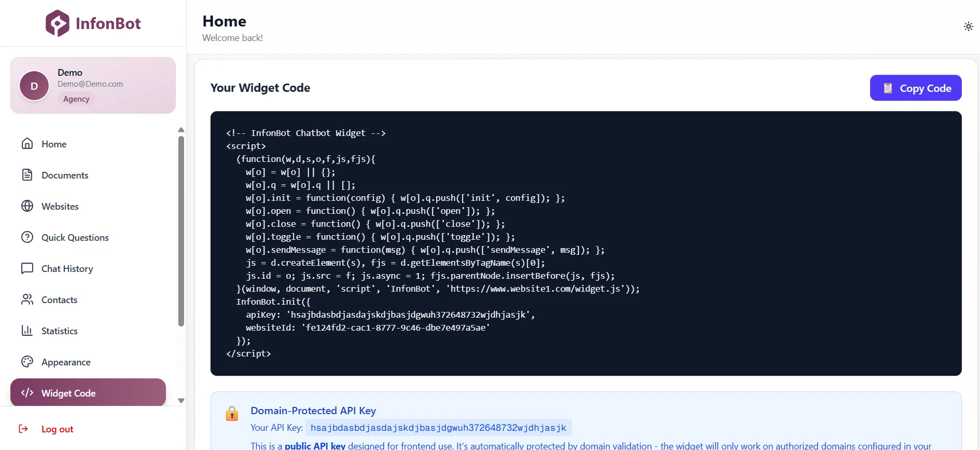The width and height of the screenshot is (980, 450).
Task: Click the 'InfonBot.init({' code line
Action: tap(273, 302)
